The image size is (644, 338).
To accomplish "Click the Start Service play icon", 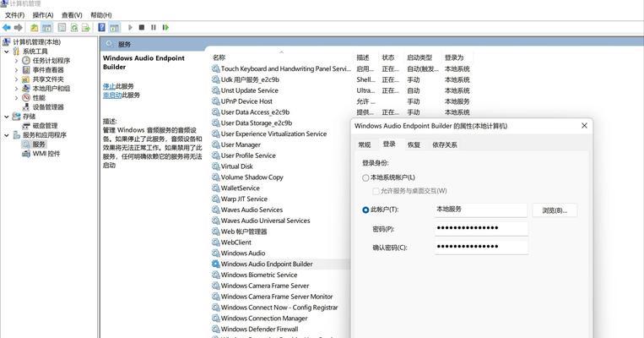I will pyautogui.click(x=130, y=28).
